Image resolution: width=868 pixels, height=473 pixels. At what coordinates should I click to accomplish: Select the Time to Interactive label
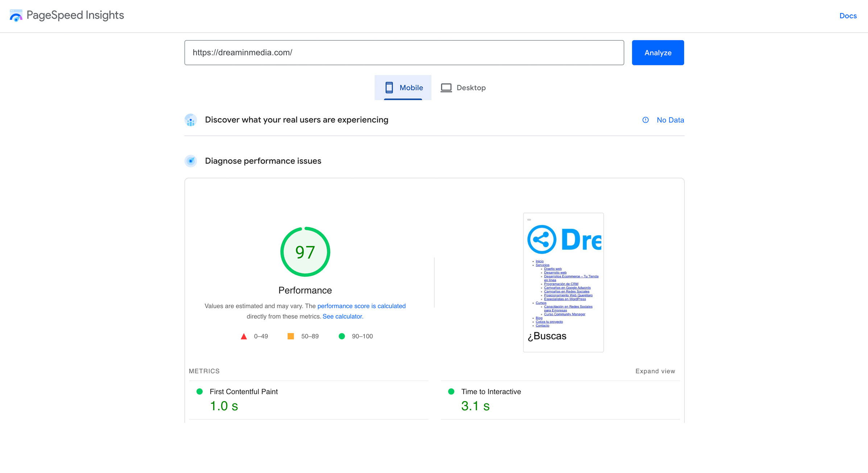point(491,391)
